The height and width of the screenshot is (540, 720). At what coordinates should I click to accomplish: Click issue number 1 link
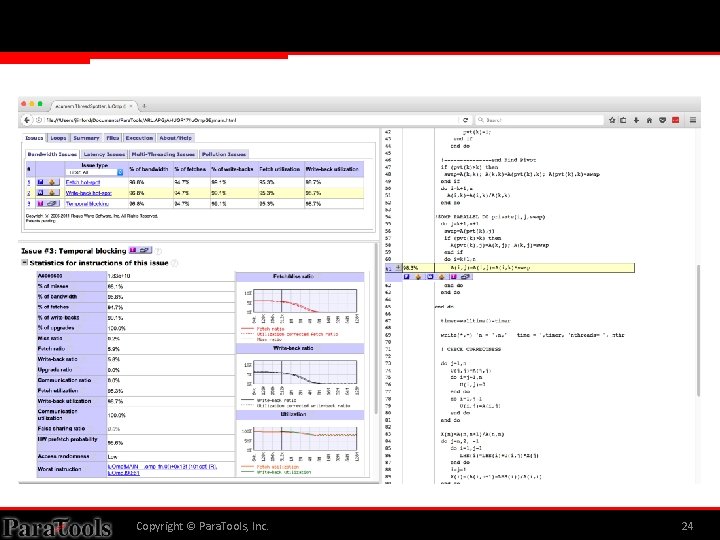28,182
